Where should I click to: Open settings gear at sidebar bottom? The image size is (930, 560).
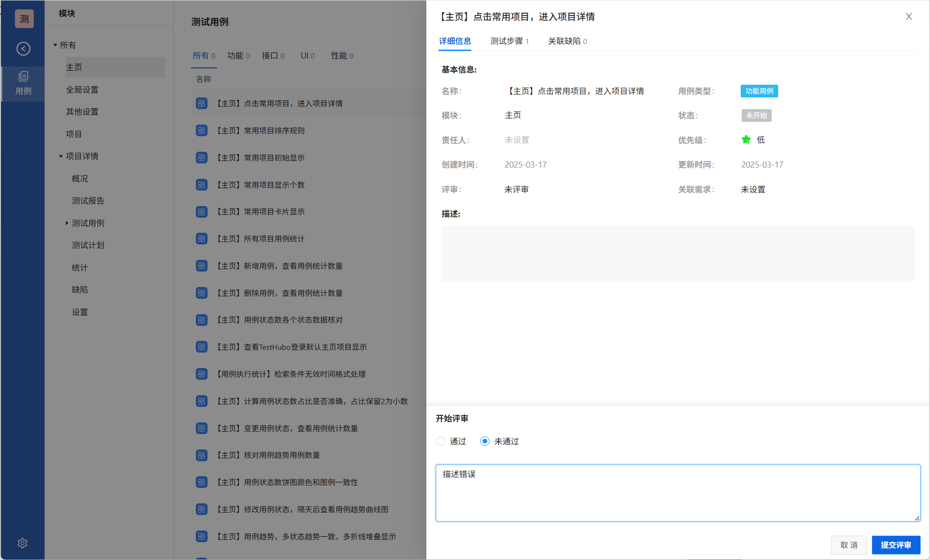click(x=22, y=543)
